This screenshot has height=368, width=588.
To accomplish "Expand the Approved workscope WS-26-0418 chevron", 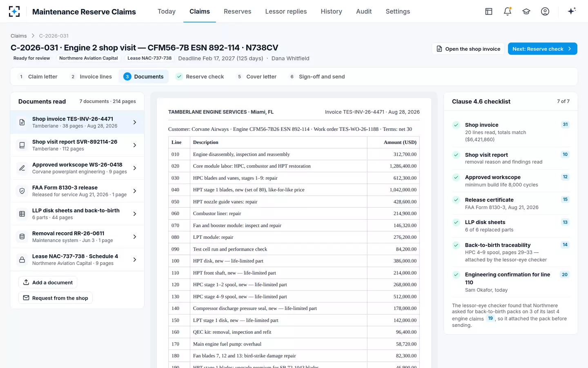I will pos(135,168).
